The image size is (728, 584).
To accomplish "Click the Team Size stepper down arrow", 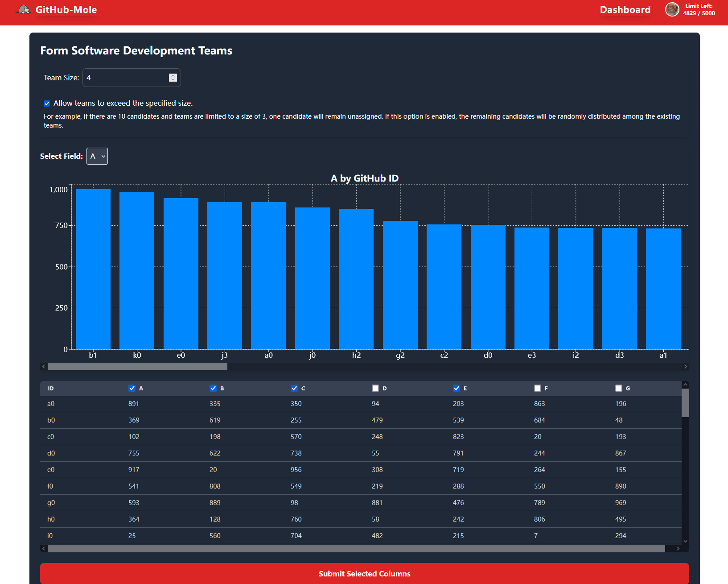I will point(173,80).
